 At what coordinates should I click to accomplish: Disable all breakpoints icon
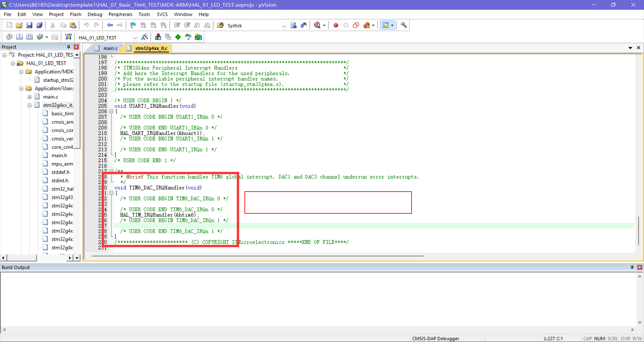click(x=356, y=25)
